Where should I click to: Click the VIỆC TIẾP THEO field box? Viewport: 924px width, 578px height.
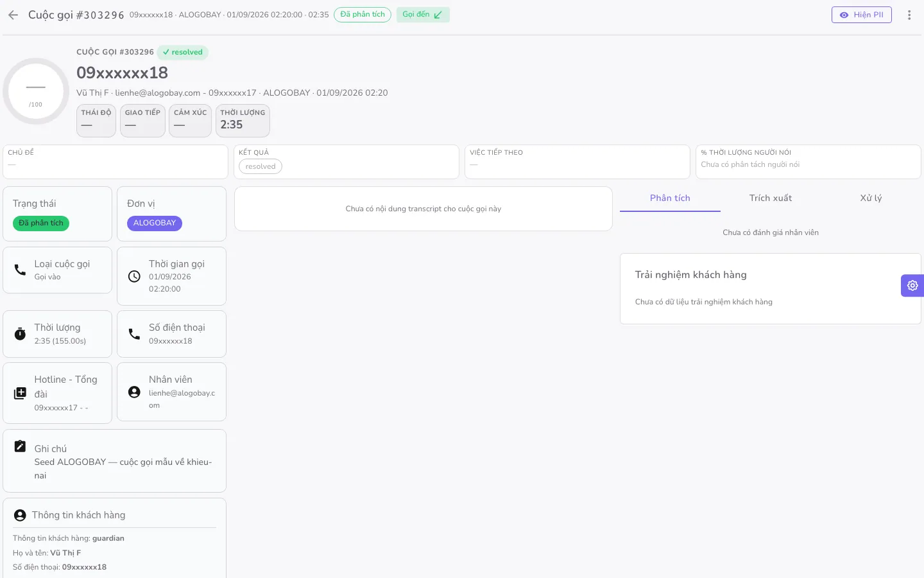[x=577, y=162]
